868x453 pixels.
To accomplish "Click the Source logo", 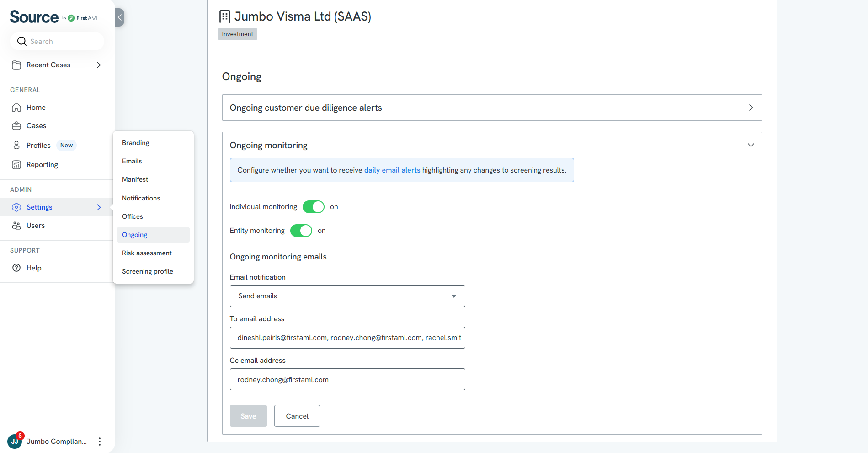I will click(34, 17).
